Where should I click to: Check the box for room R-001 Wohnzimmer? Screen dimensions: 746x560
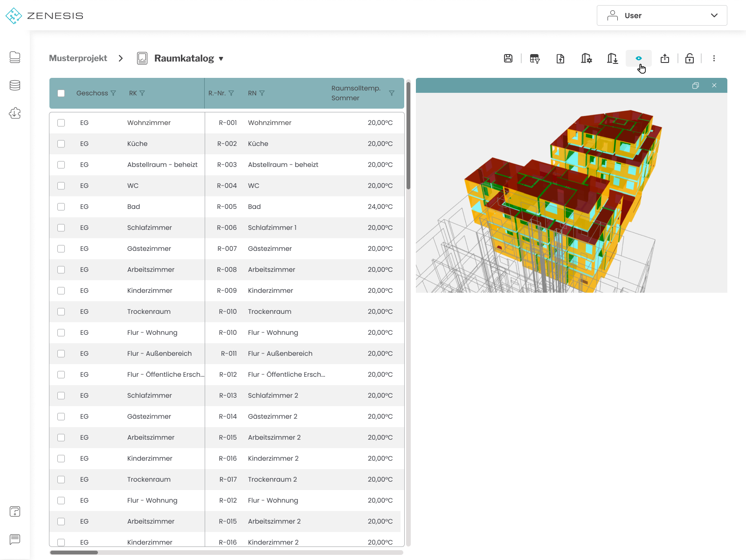[x=61, y=123]
